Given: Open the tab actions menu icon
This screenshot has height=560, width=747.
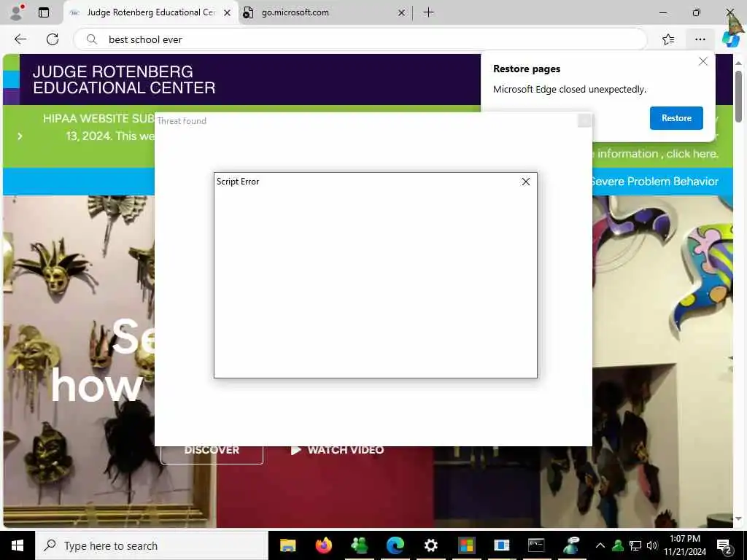Looking at the screenshot, I should click(x=43, y=12).
